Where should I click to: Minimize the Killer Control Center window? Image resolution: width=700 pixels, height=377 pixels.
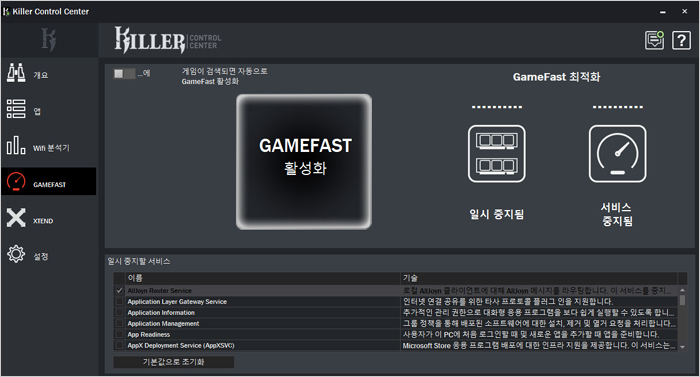click(663, 12)
